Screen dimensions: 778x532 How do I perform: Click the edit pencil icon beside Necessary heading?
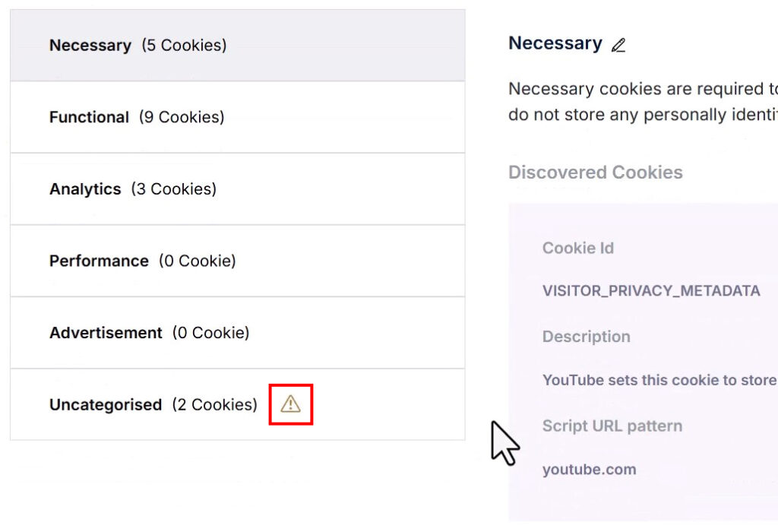[x=618, y=45]
